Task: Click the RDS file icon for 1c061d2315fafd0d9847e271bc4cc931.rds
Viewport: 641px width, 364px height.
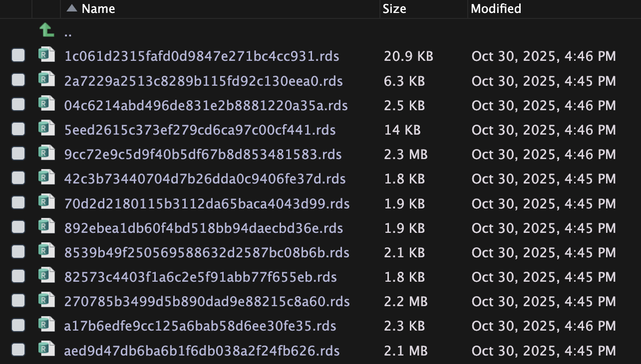Action: click(x=46, y=55)
